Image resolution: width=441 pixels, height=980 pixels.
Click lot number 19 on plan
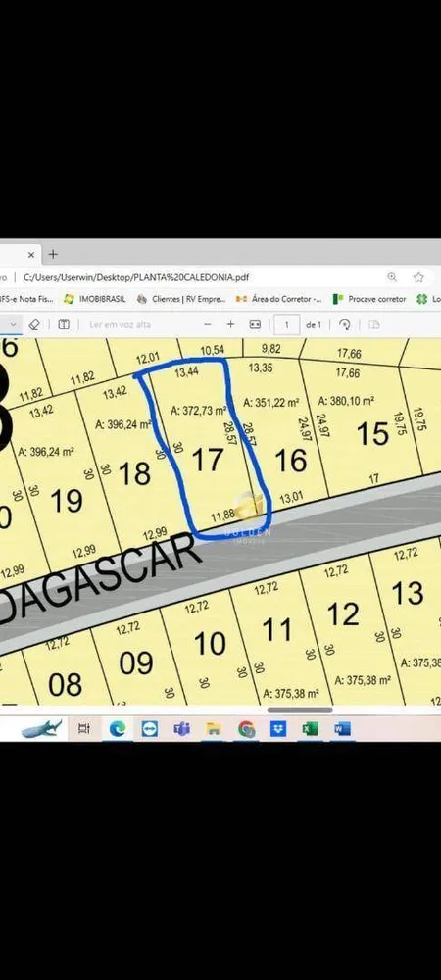point(67,501)
